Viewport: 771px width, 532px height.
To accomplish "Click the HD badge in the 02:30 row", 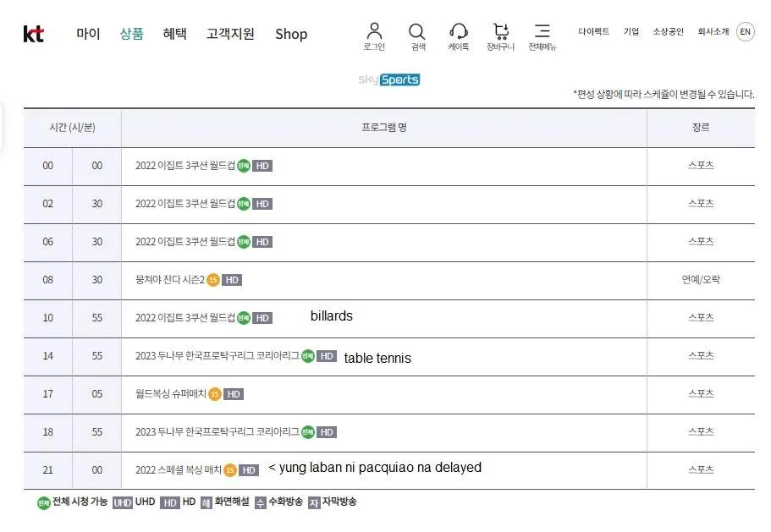I will (x=262, y=204).
